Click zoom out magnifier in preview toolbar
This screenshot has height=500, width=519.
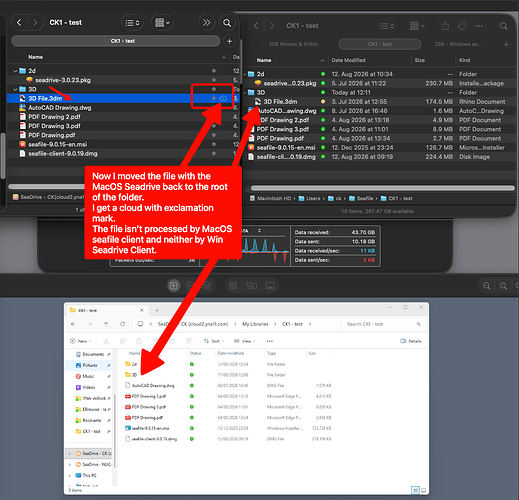[x=486, y=286]
